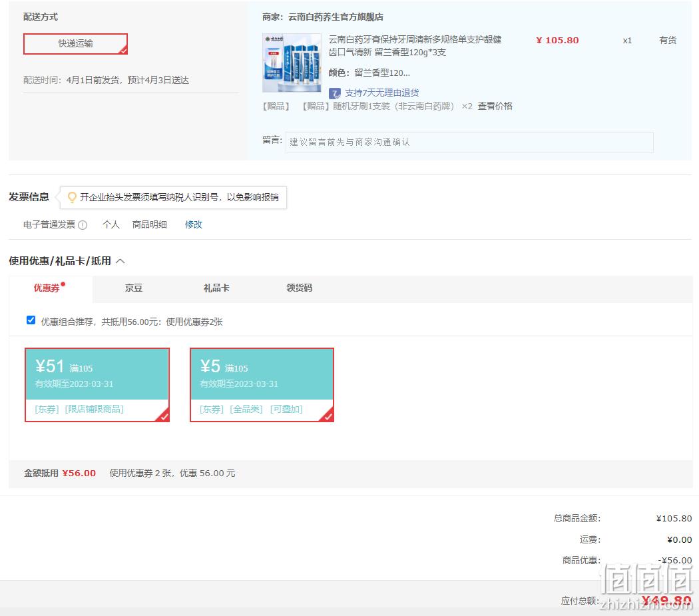Select the 快递运输 delivery option
This screenshot has width=699, height=616.
pyautogui.click(x=75, y=44)
